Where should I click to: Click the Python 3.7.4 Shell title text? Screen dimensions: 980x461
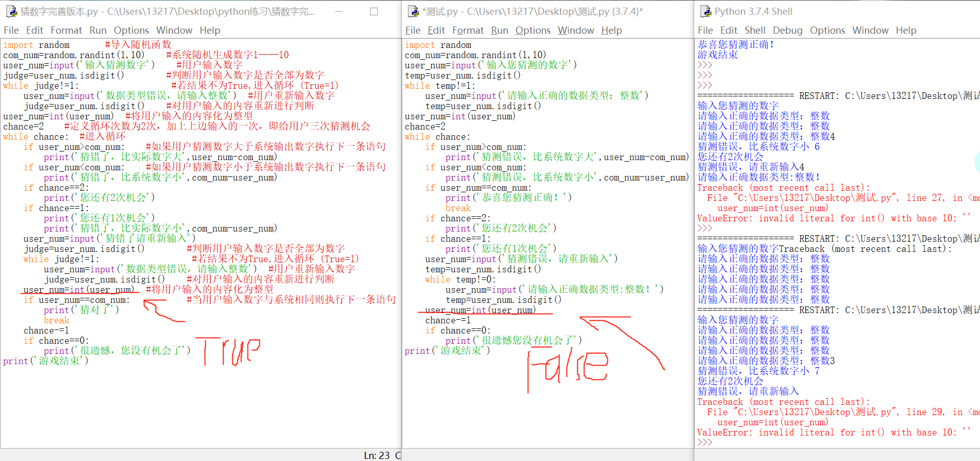click(753, 11)
